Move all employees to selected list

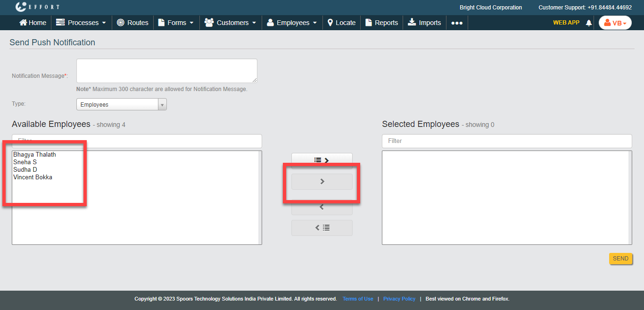pos(322,160)
